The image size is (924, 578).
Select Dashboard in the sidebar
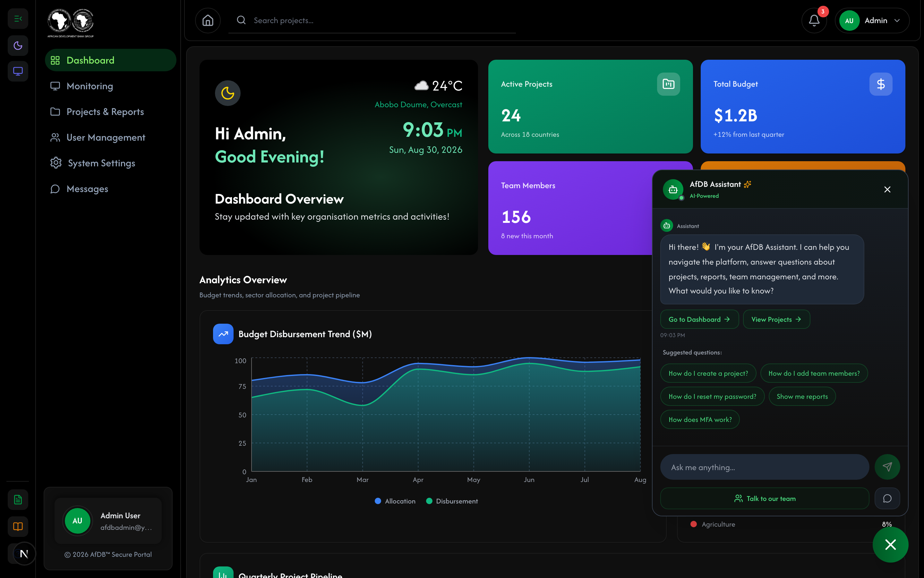pos(110,60)
